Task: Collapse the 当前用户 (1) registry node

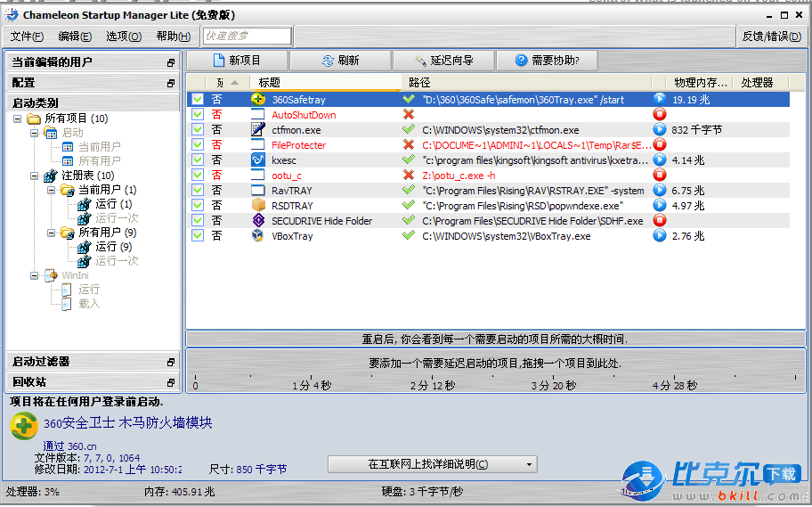Action: 52,191
